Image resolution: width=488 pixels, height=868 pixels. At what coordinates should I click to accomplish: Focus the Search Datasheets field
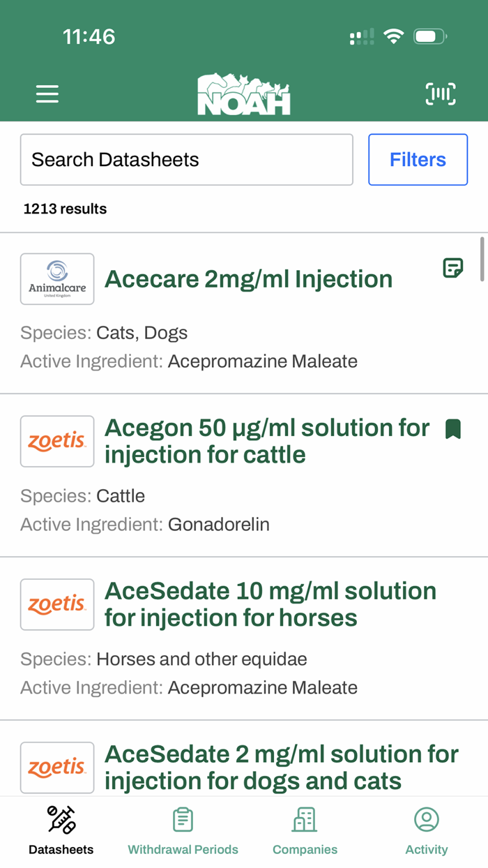coord(186,160)
